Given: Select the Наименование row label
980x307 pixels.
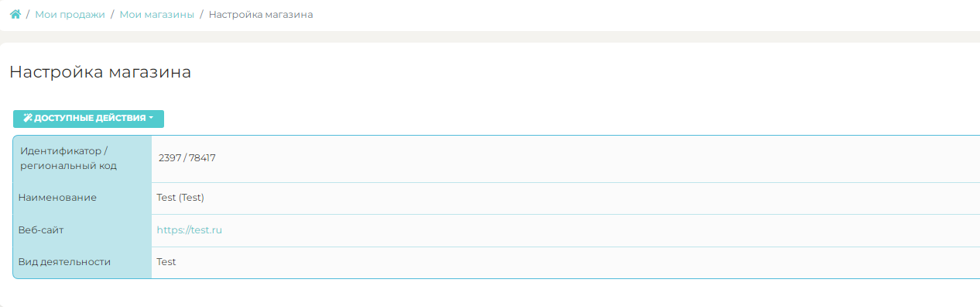Looking at the screenshot, I should (x=57, y=198).
